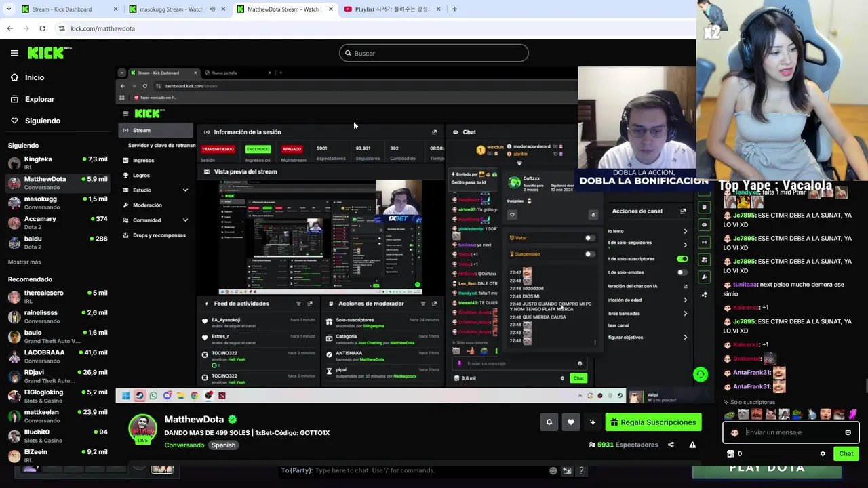868x488 pixels.
Task: Share the stream with the share icon
Action: click(671, 445)
